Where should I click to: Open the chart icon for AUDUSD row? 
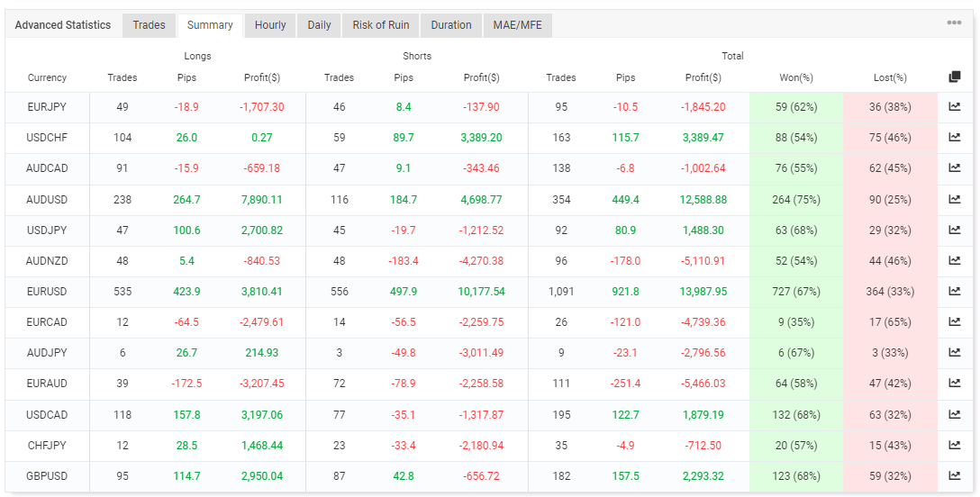955,200
